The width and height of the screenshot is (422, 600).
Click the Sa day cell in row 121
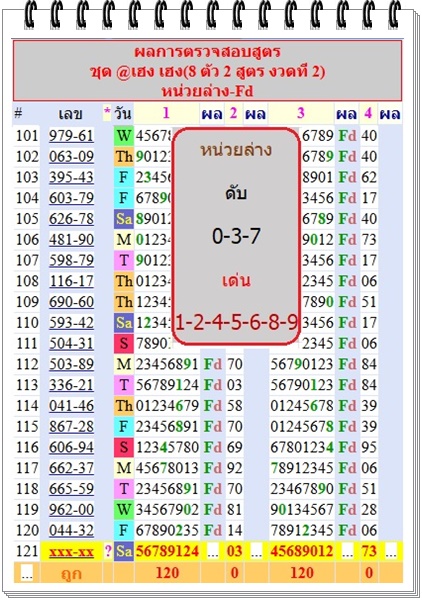[124, 551]
